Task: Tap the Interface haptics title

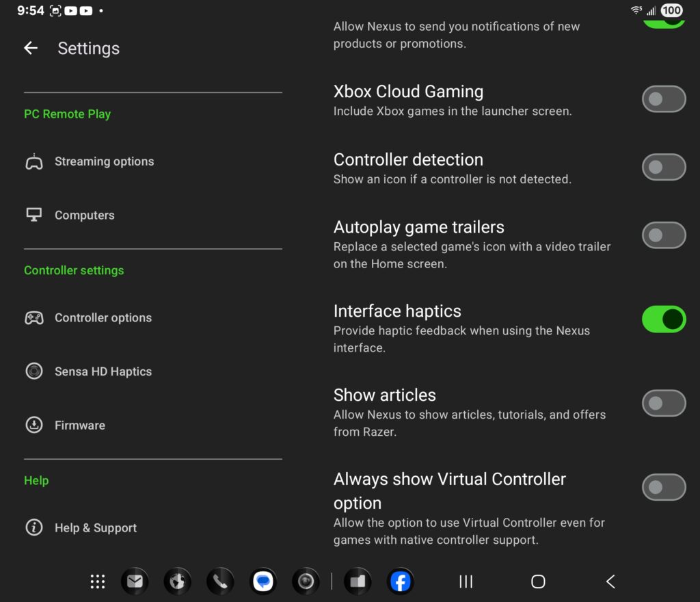Action: tap(397, 311)
